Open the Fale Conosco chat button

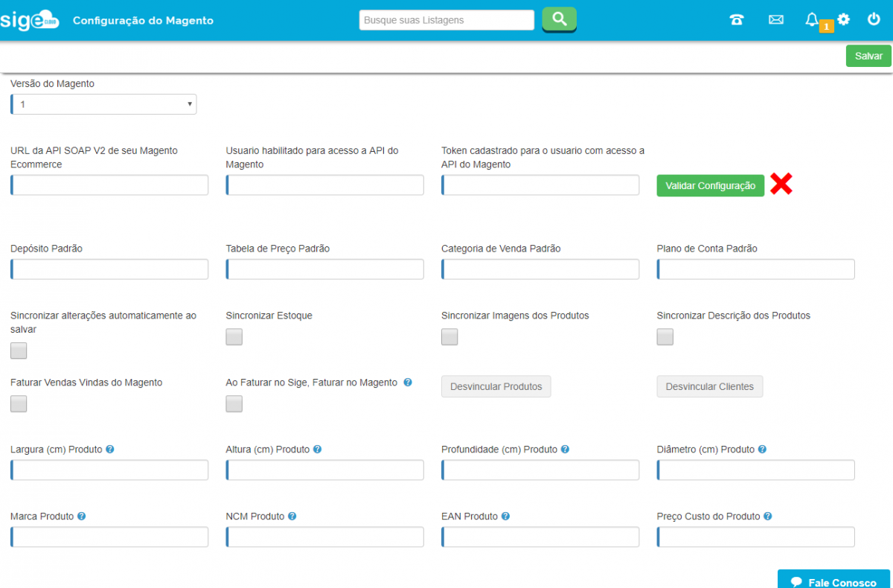pos(834,579)
